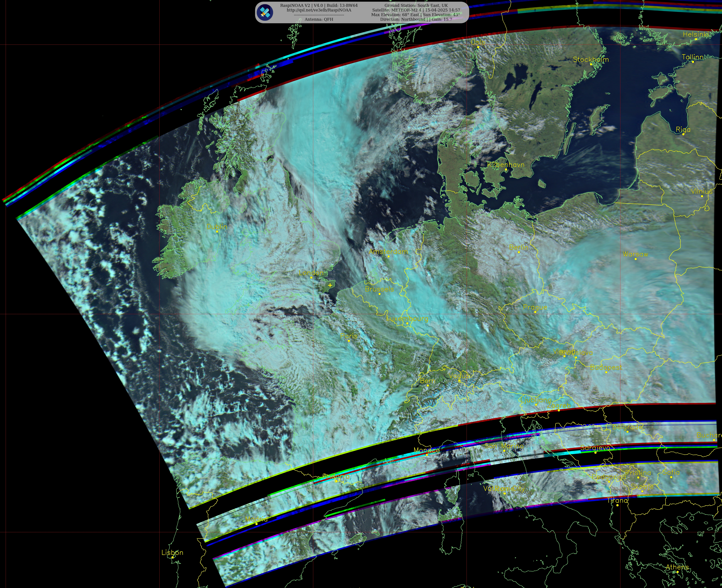Click the Berlin city label

coord(519,248)
